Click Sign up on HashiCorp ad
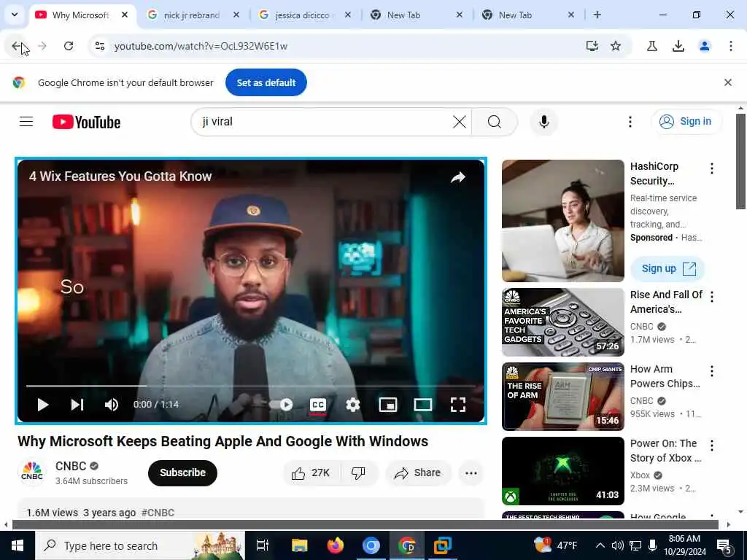 coord(668,268)
